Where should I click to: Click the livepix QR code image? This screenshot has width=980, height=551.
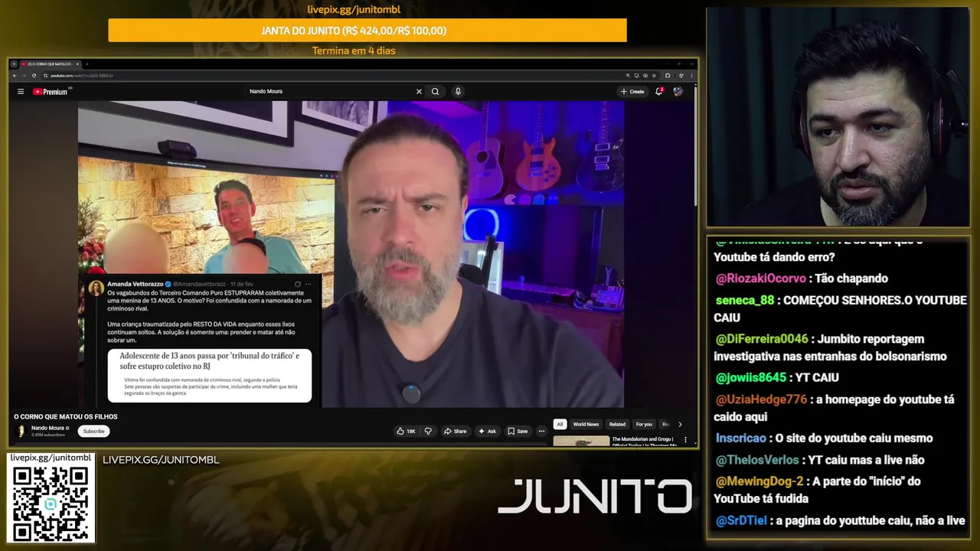(51, 503)
